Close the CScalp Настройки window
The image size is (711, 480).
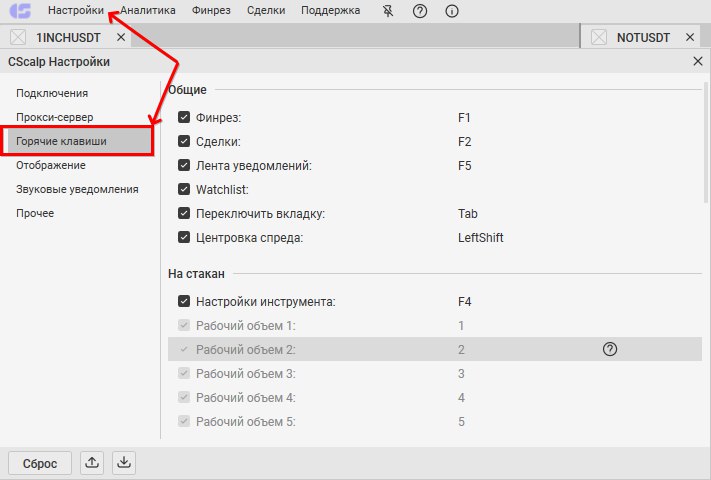[x=698, y=61]
